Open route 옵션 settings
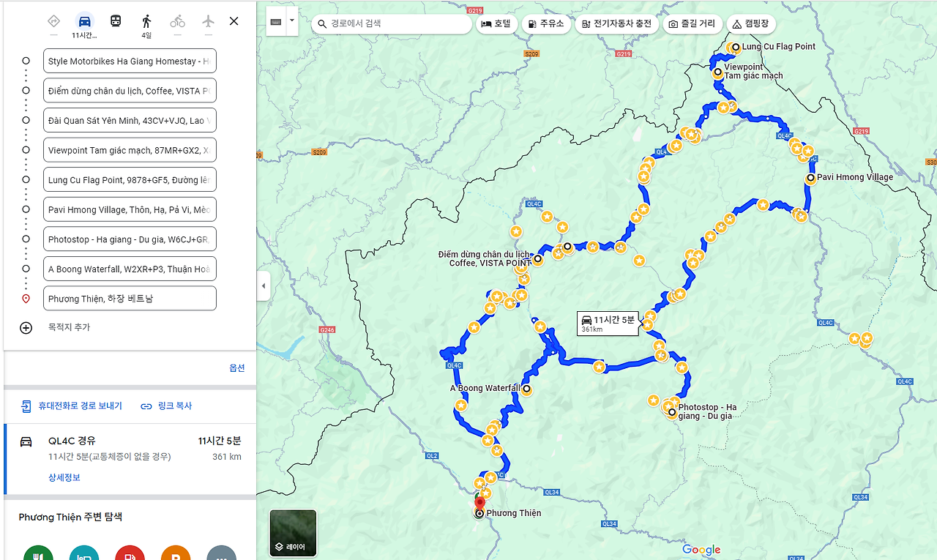937x560 pixels. [237, 368]
